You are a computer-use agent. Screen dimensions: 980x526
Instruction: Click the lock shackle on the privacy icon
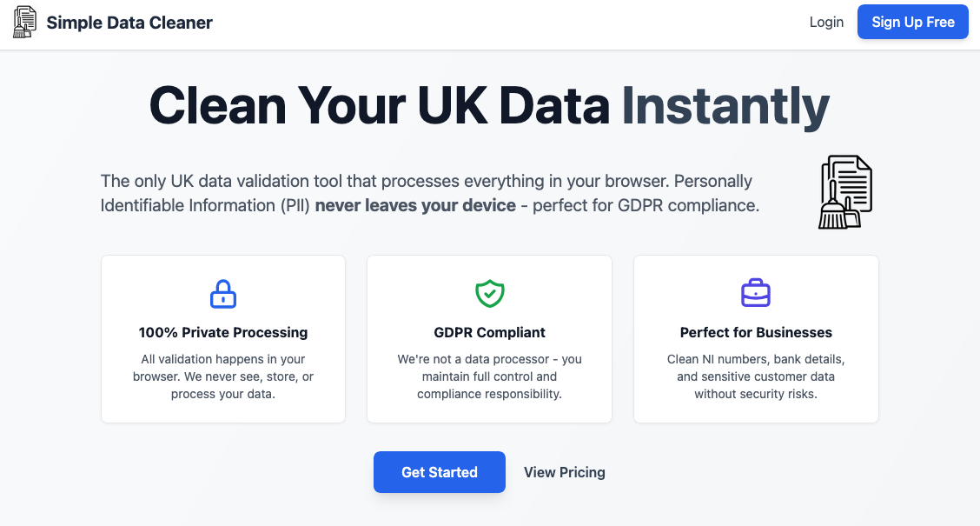point(223,286)
